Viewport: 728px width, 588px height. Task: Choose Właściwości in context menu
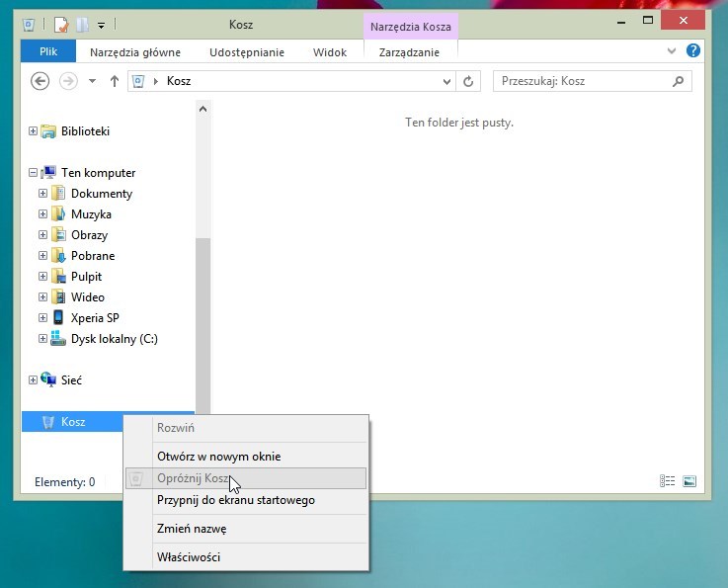246,557
